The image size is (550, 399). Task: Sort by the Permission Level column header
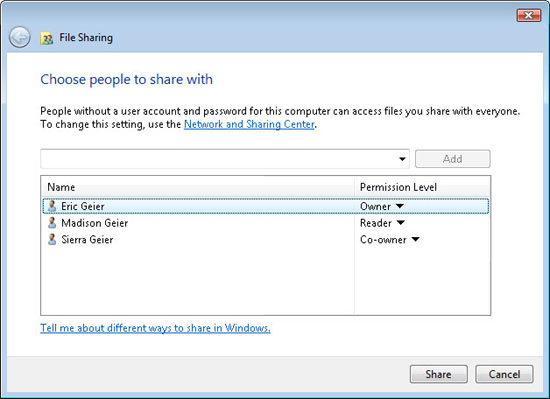(422, 187)
